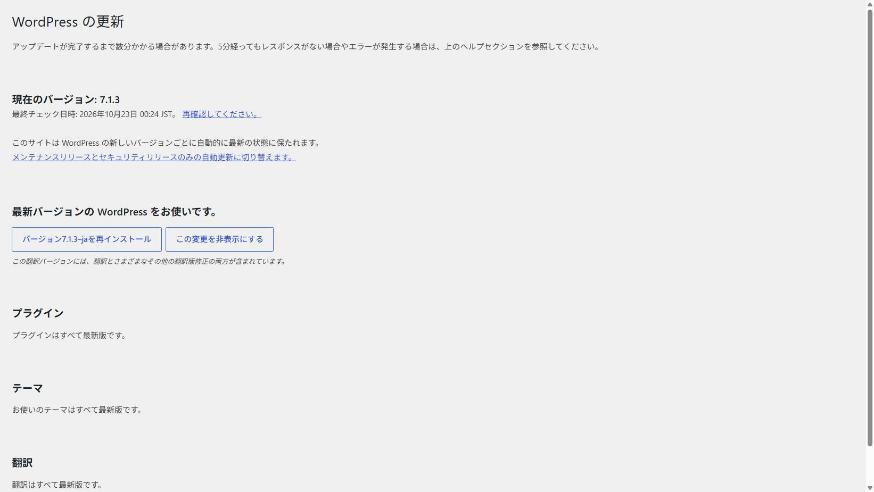The image size is (874, 492).
Task: Select the 現在のバージョン: 7.1.3 text
Action: tap(66, 99)
